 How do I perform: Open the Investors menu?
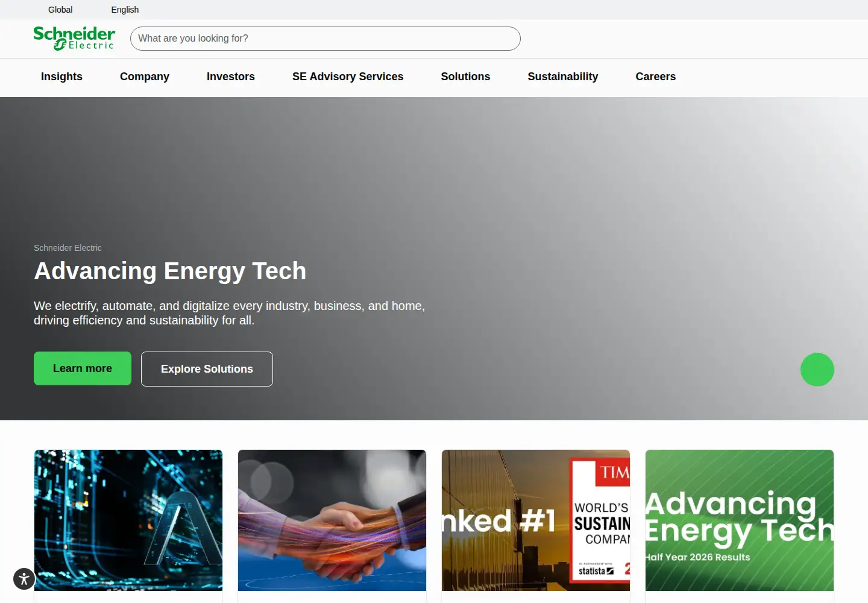(231, 77)
